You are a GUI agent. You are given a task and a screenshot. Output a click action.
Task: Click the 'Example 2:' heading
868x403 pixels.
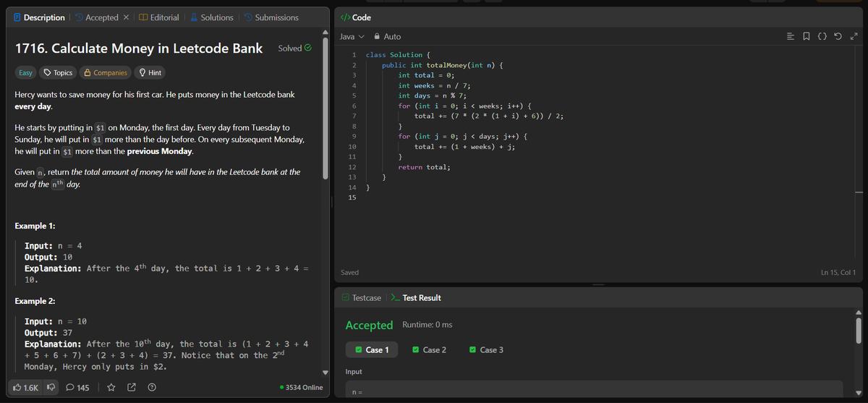click(35, 300)
